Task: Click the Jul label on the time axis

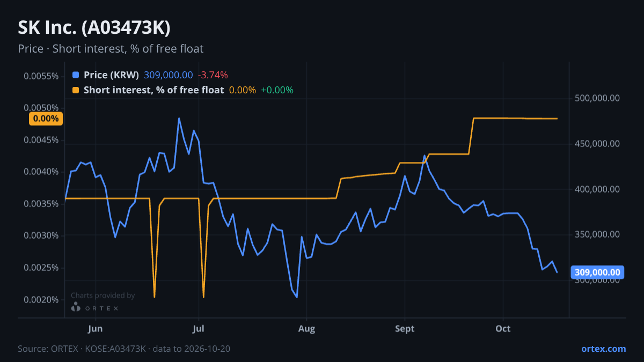Action: [199, 329]
